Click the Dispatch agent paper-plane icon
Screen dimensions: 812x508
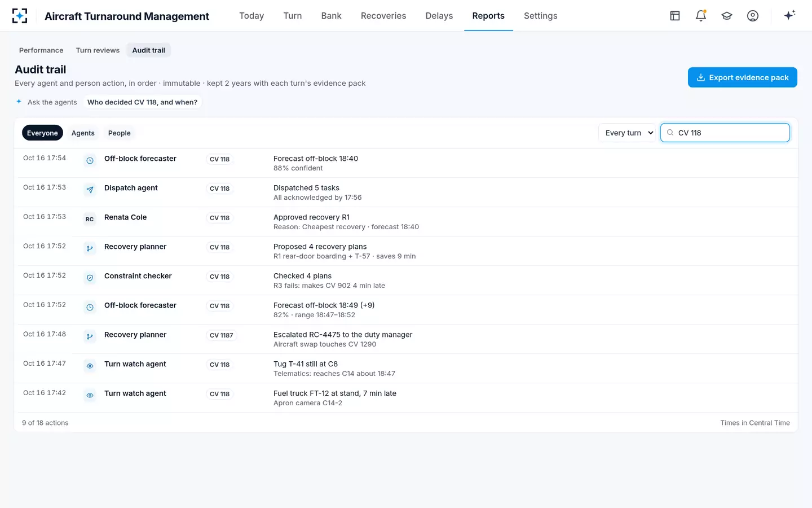tap(90, 190)
